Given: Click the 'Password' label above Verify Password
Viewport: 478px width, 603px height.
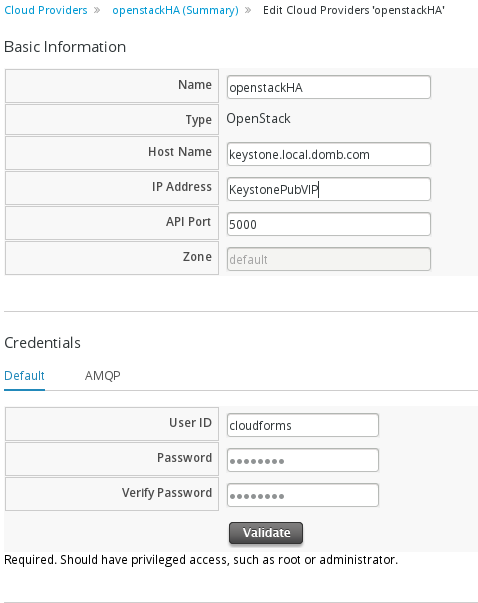Looking at the screenshot, I should pos(185,458).
